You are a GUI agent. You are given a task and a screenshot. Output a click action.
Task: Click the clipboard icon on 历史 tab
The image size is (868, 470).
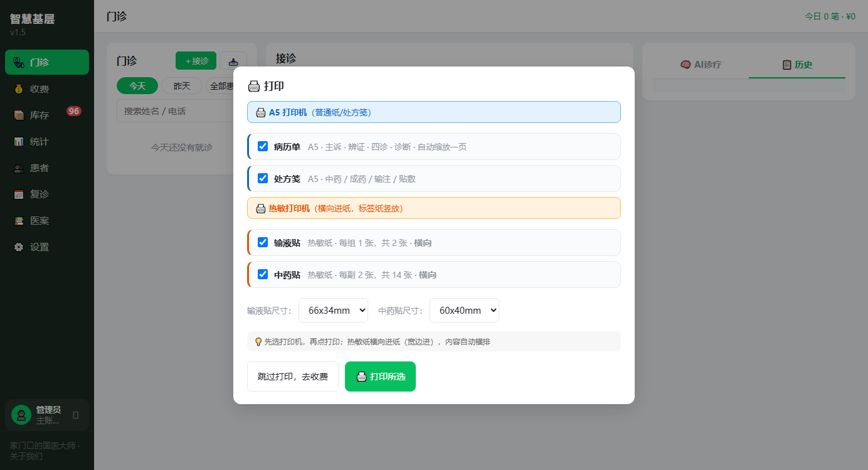pos(787,64)
